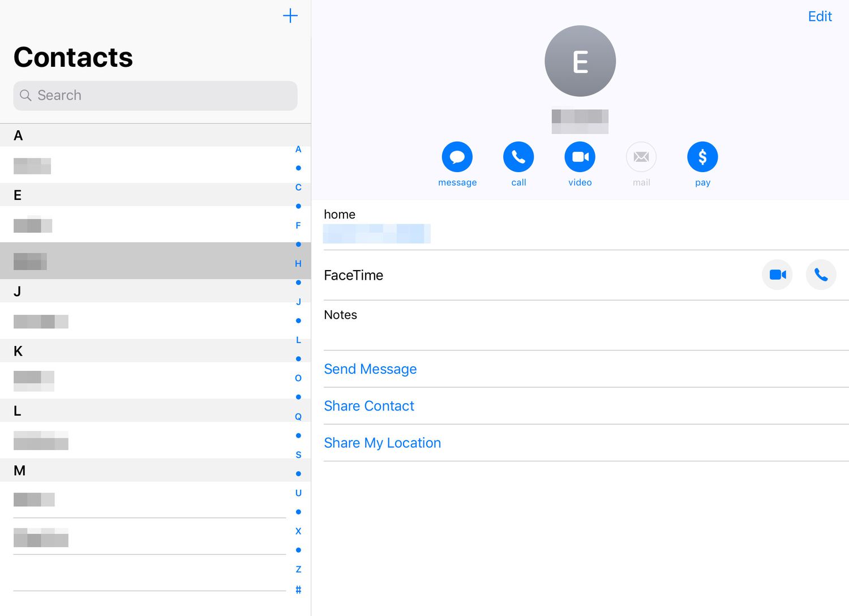Image resolution: width=849 pixels, height=616 pixels.
Task: Start FaceTime video from the FaceTime row
Action: pyautogui.click(x=777, y=275)
